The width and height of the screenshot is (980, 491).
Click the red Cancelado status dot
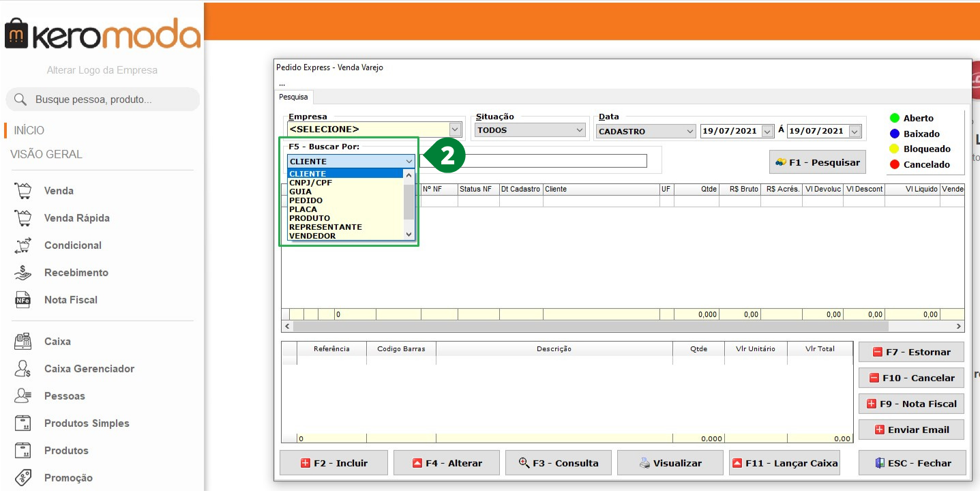pos(895,164)
